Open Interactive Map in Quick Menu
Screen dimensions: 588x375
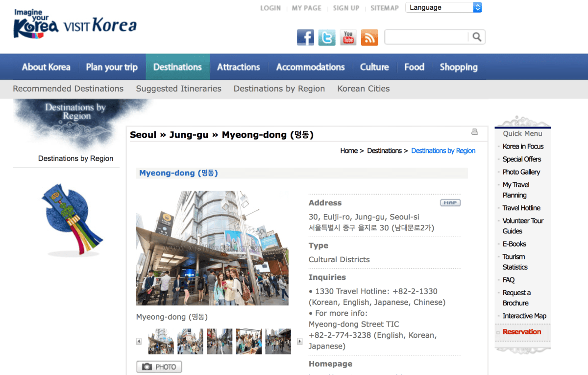click(x=524, y=316)
